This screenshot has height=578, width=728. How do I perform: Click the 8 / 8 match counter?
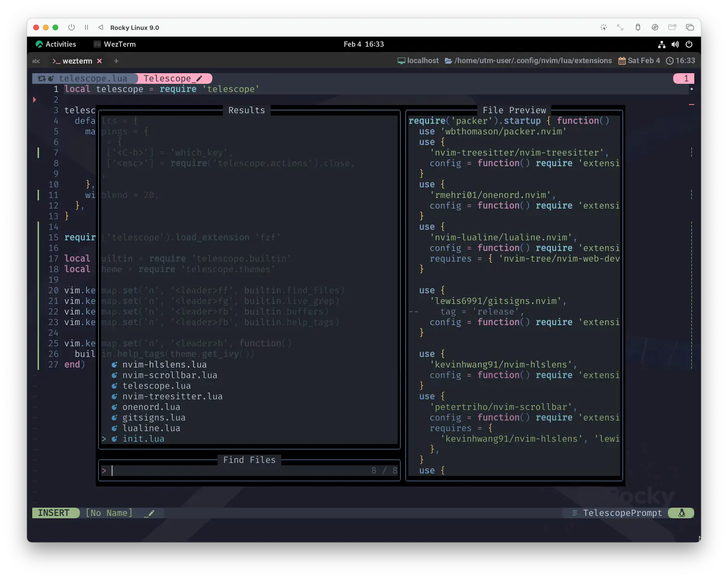(384, 471)
